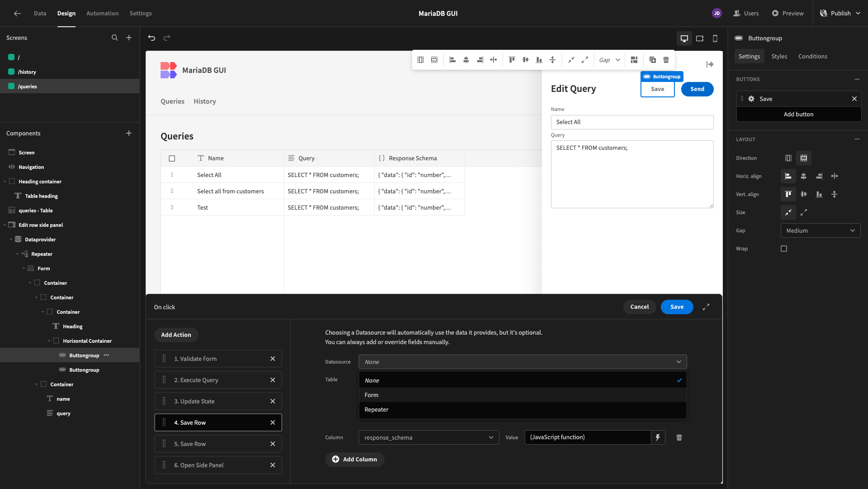This screenshot has height=489, width=868.
Task: Collapse the side panel arrow icon
Action: pos(710,64)
